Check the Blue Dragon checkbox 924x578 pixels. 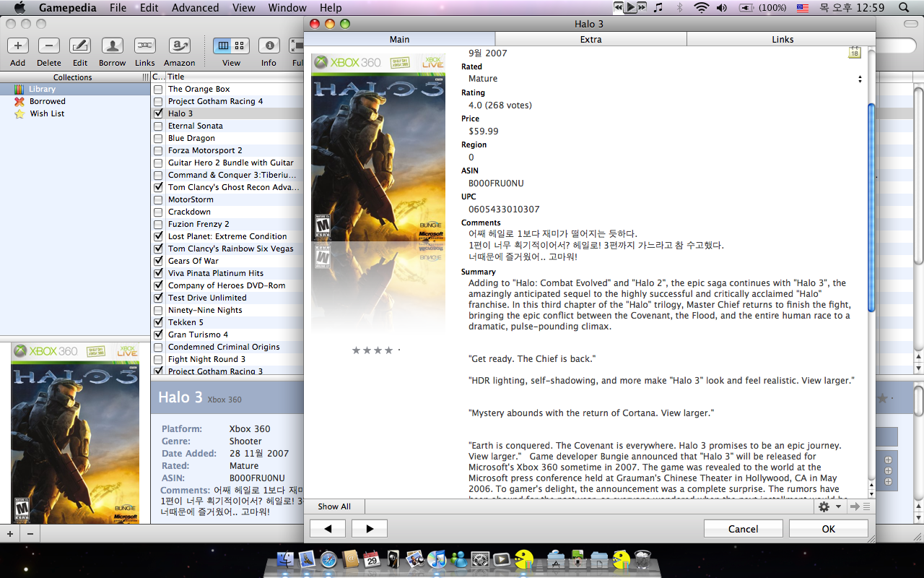point(158,138)
